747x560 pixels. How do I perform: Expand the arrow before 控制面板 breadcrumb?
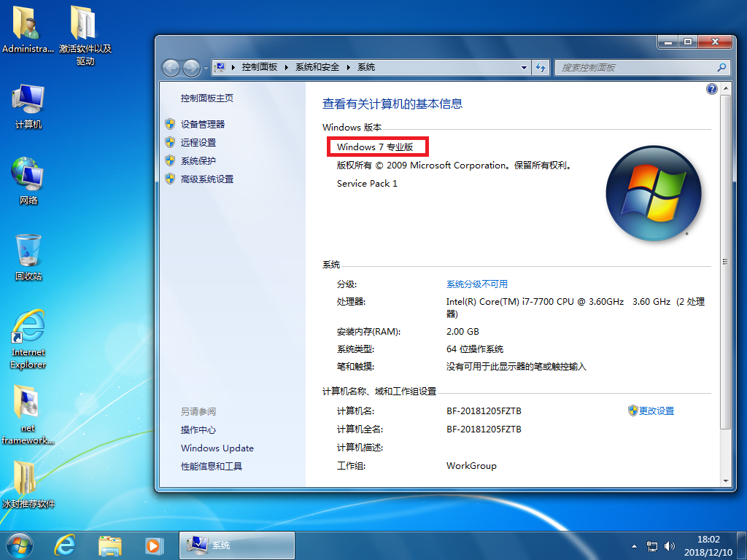click(233, 67)
